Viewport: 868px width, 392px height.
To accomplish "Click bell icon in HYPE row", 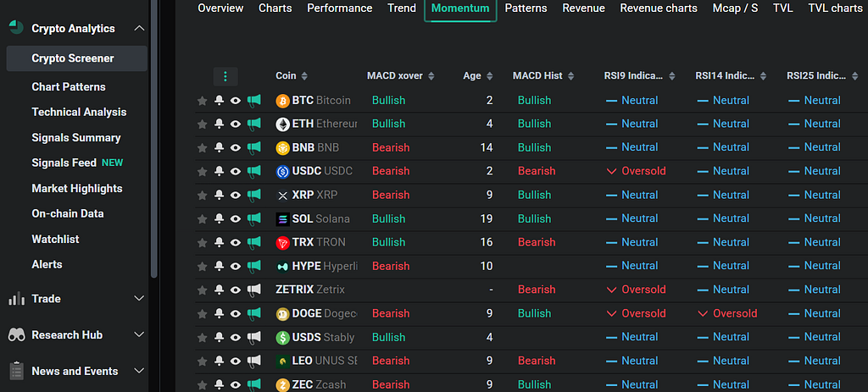I will [220, 266].
